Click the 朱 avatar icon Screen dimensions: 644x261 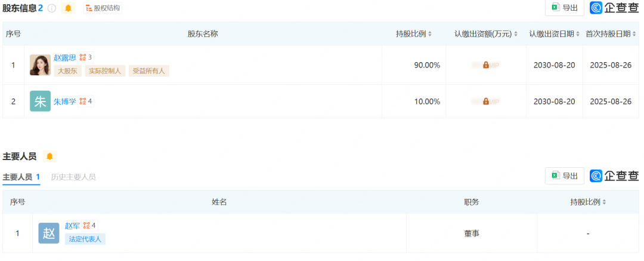41,102
